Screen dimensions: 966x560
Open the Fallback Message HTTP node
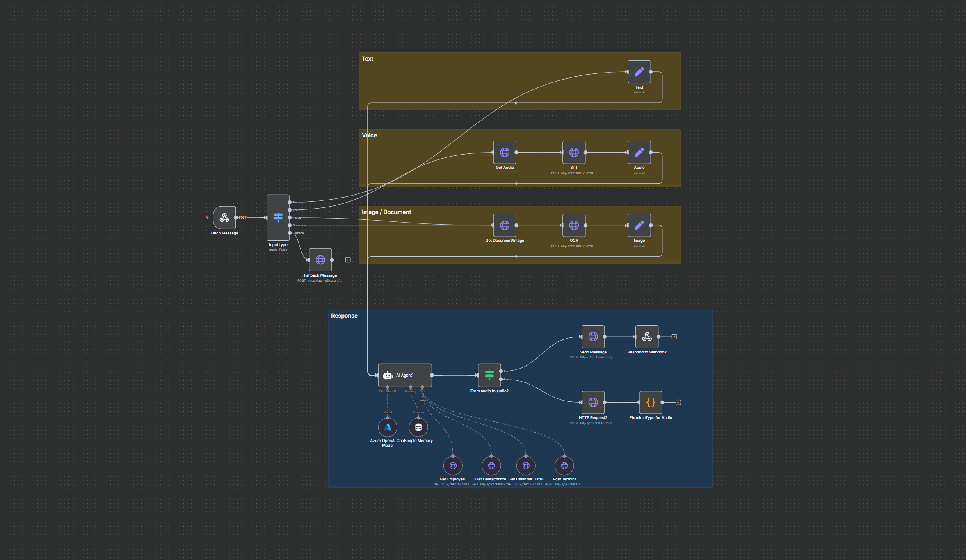coord(320,260)
